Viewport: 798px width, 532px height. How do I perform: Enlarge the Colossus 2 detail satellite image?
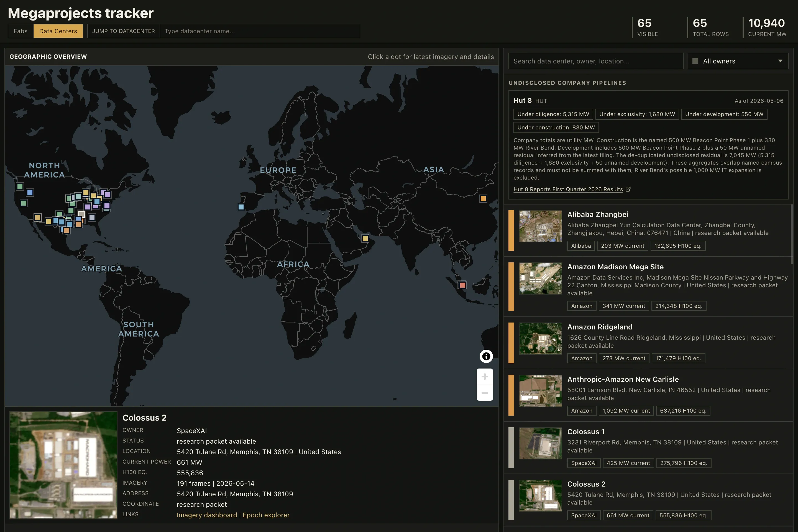(63, 465)
